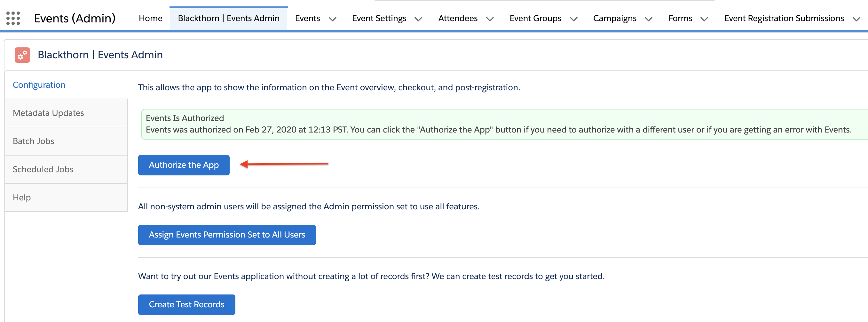Go to the Home tab
This screenshot has height=322, width=868.
[150, 18]
